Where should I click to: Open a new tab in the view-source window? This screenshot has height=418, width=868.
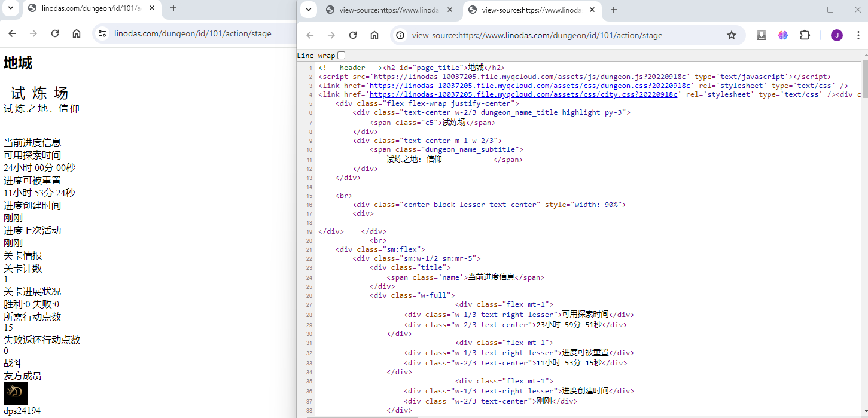click(x=614, y=10)
